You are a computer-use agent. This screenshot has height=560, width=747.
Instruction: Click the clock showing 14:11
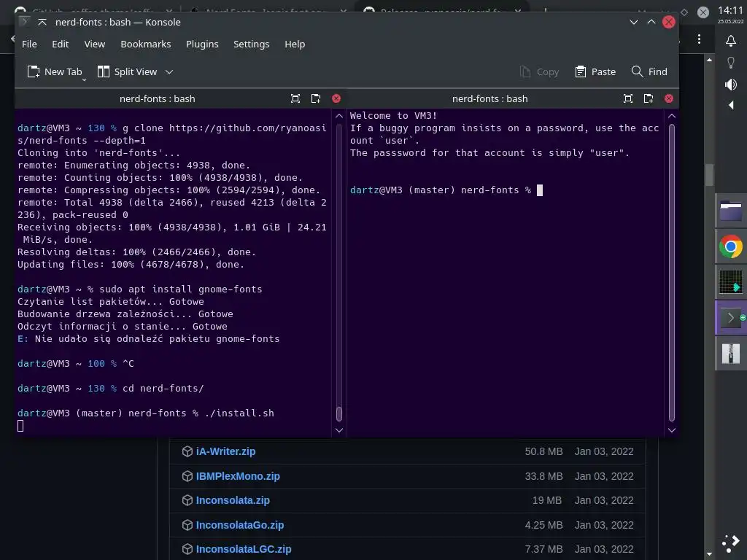click(x=731, y=10)
